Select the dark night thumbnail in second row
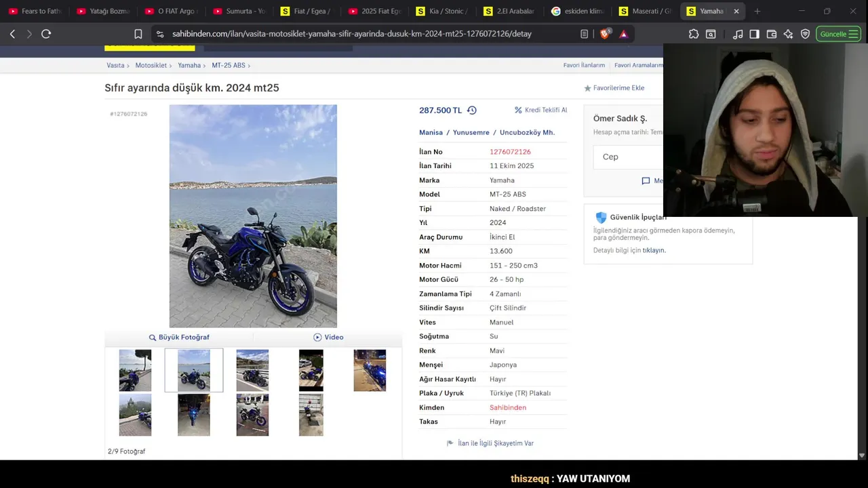The width and height of the screenshot is (868, 488). point(194,415)
